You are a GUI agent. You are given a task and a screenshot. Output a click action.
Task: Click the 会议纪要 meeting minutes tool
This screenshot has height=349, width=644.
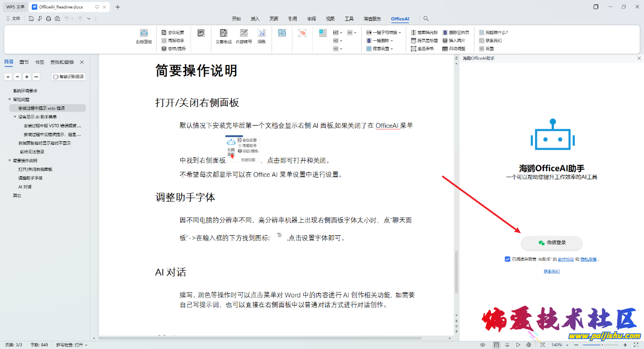pos(173,32)
